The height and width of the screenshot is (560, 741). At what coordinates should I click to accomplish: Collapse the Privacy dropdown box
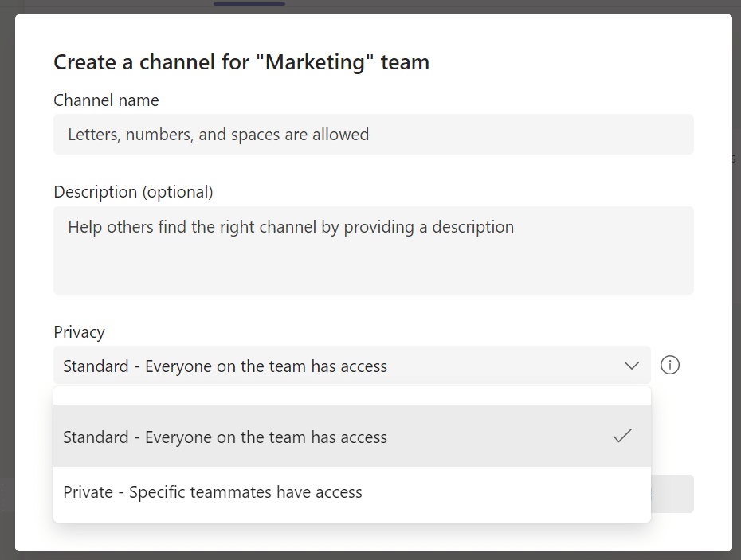point(352,366)
